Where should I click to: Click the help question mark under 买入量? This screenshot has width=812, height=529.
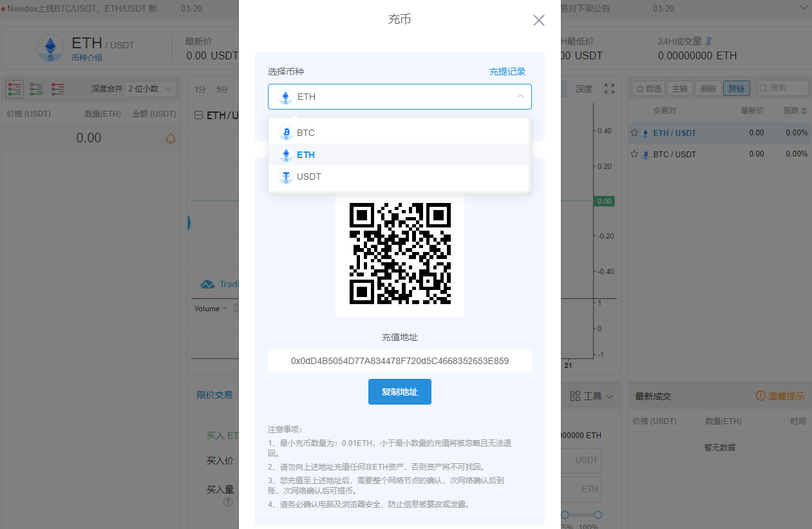[x=228, y=502]
